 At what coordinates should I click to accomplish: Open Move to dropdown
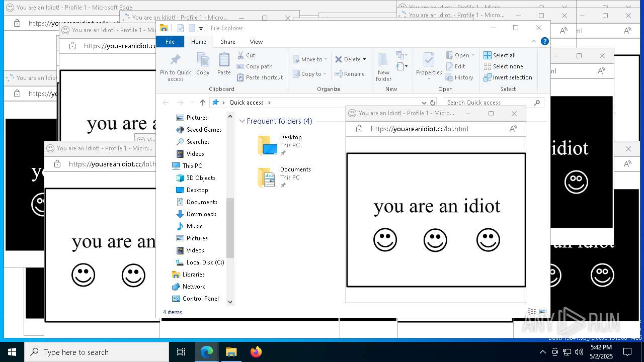pos(310,59)
